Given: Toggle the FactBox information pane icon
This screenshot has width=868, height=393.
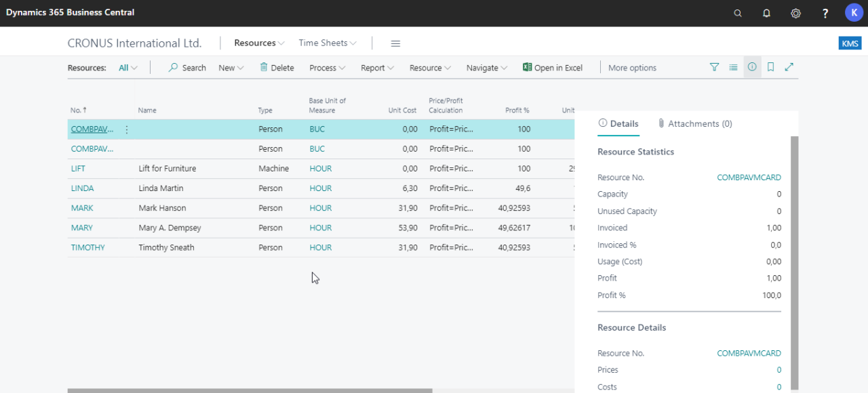Looking at the screenshot, I should [x=752, y=67].
